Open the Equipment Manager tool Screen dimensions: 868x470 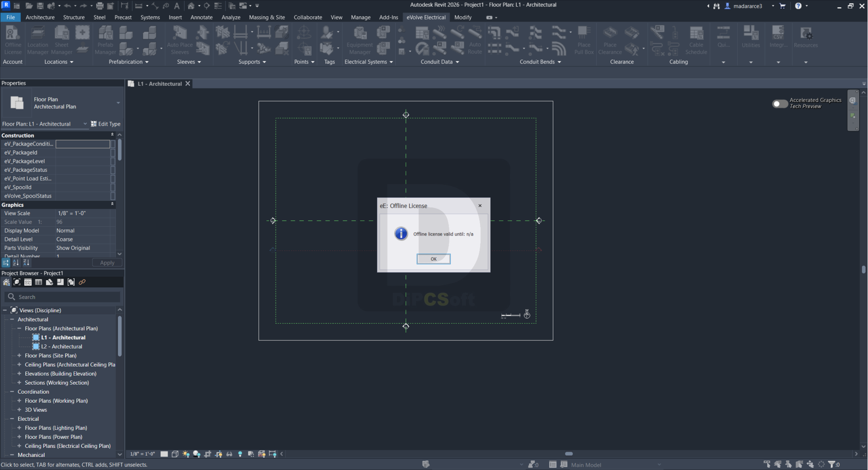[x=359, y=39]
